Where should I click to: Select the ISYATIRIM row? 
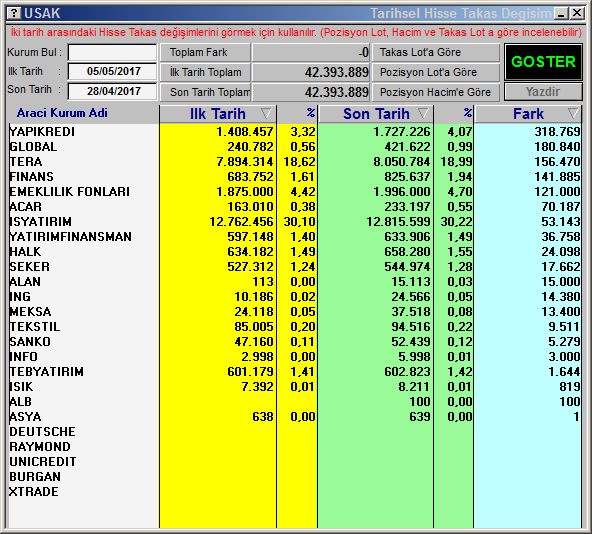click(x=294, y=222)
